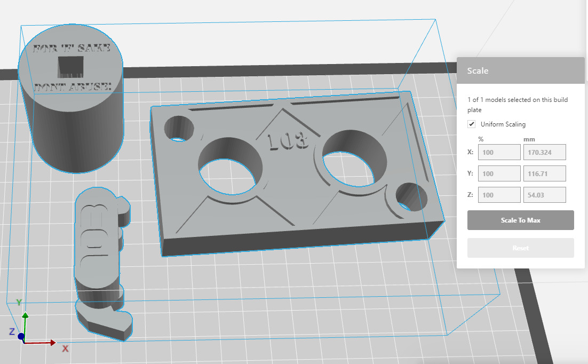Click the Z percent scale field

click(x=499, y=195)
